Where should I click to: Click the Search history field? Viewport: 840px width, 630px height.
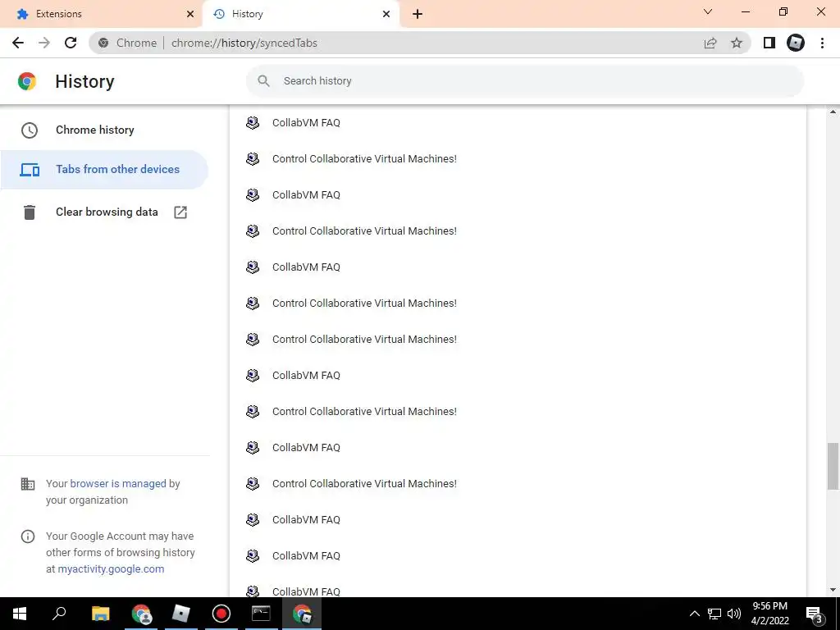[525, 81]
